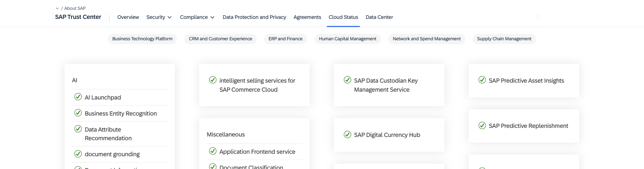Open SAP Predictive Asset Insights entry
The image size is (644, 169).
tap(526, 81)
